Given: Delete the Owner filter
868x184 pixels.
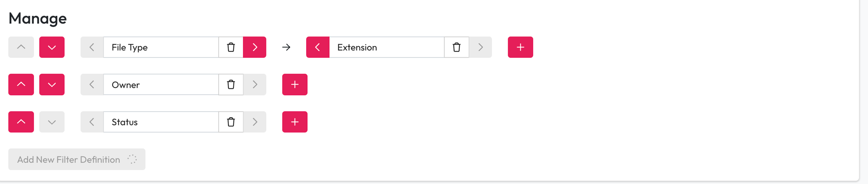Looking at the screenshot, I should click(x=231, y=85).
